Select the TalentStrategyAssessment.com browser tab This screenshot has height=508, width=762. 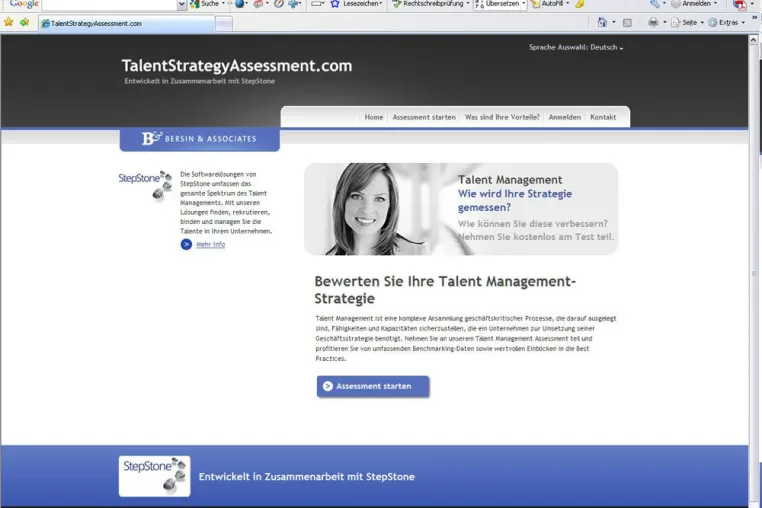click(126, 23)
